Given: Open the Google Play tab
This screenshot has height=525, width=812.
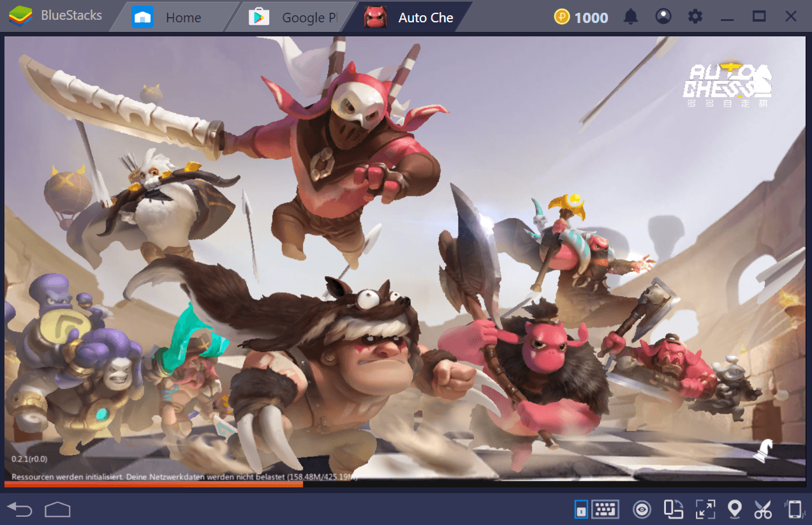Looking at the screenshot, I should [x=292, y=17].
